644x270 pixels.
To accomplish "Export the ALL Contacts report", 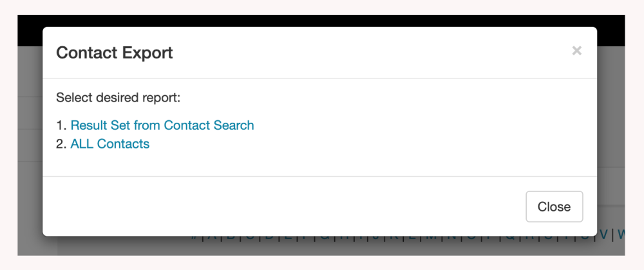I will click(x=110, y=144).
